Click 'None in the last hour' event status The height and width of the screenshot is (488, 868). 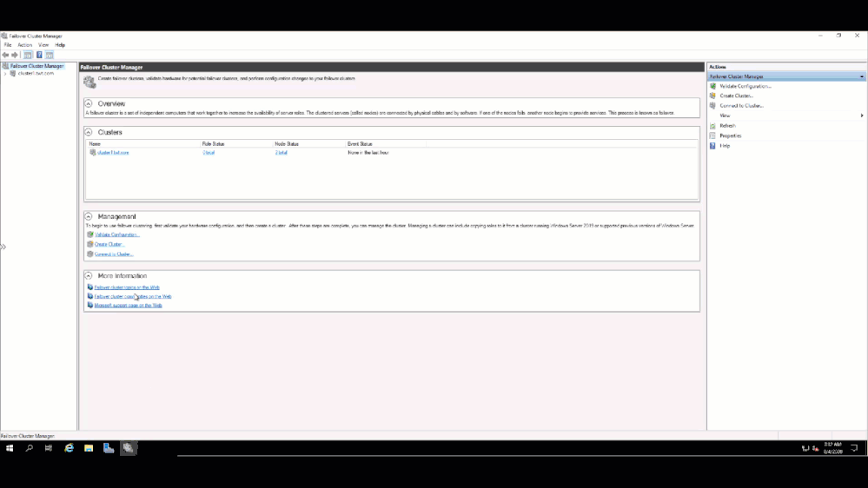click(x=368, y=153)
